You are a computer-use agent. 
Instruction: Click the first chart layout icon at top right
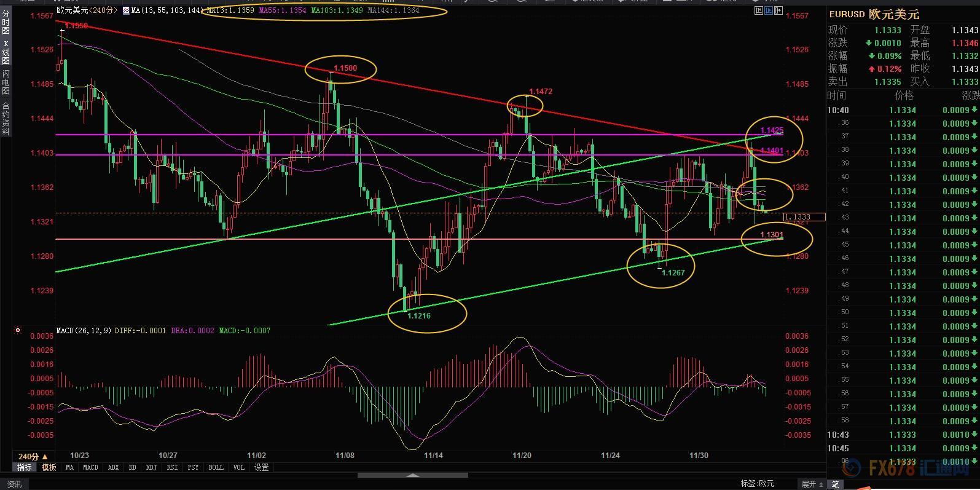click(758, 10)
